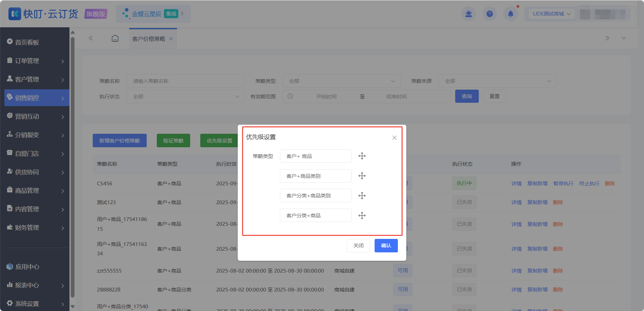Open the 策略来源 filter dropdown
The width and height of the screenshot is (644, 311).
[x=497, y=81]
